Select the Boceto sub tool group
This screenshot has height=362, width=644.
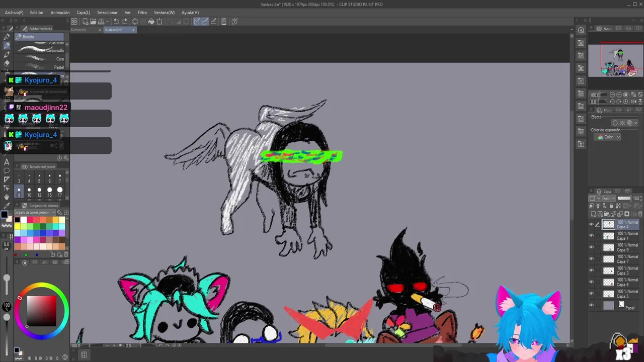coord(39,37)
